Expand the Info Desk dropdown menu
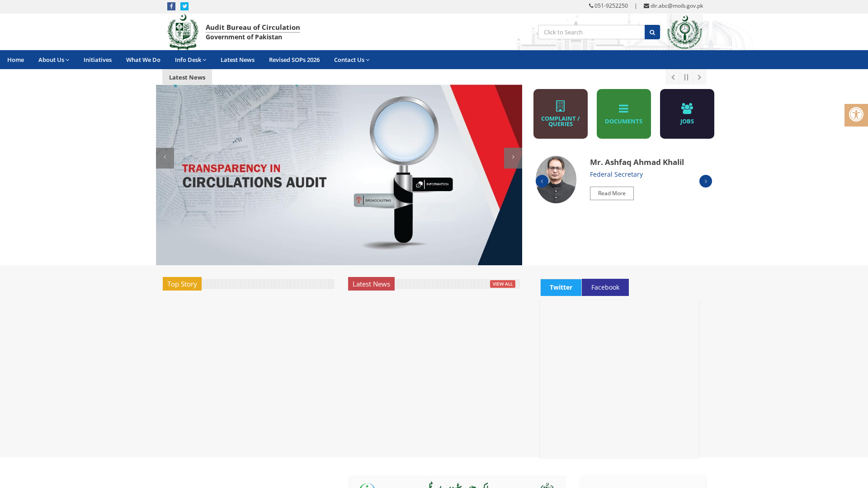The width and height of the screenshot is (868, 488). pyautogui.click(x=190, y=60)
